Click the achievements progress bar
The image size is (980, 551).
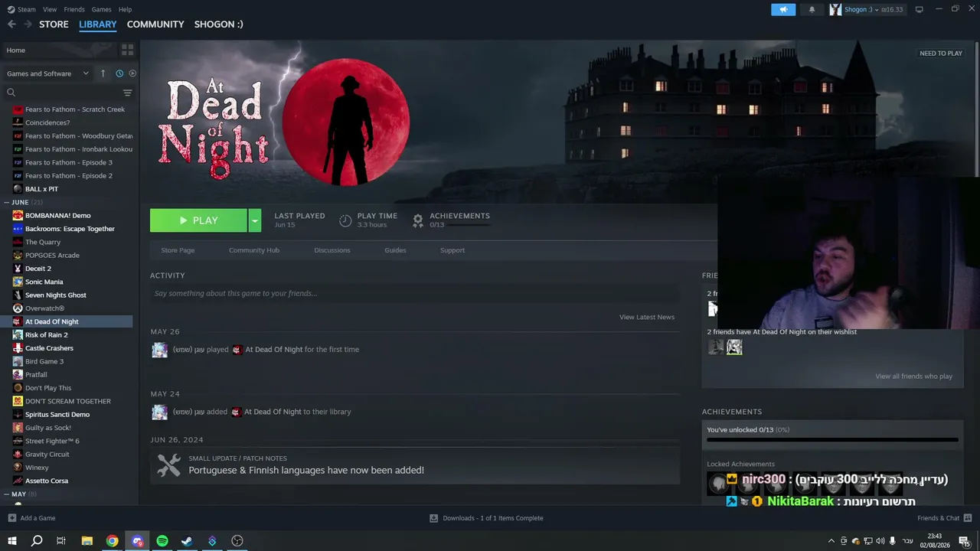pyautogui.click(x=832, y=440)
